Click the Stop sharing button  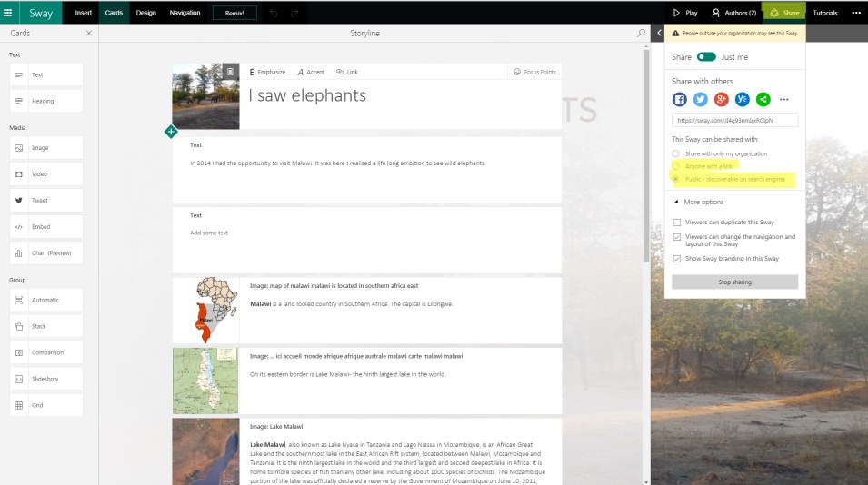click(734, 282)
